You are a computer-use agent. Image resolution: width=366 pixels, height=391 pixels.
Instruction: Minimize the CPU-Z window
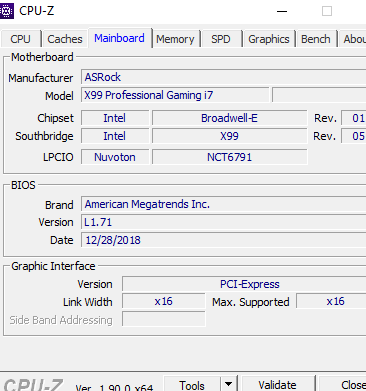coord(282,11)
